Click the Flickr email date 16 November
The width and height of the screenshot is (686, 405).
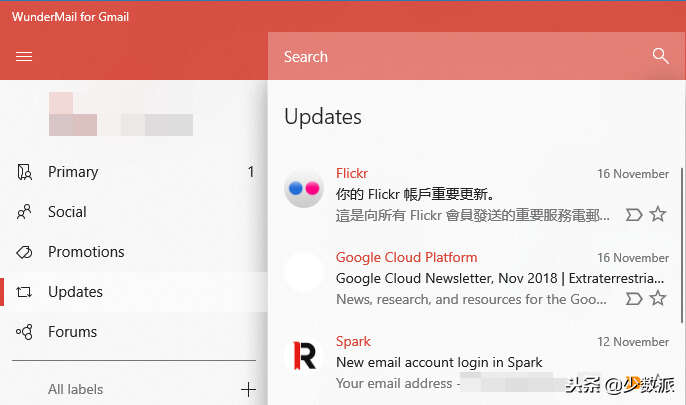(x=633, y=174)
